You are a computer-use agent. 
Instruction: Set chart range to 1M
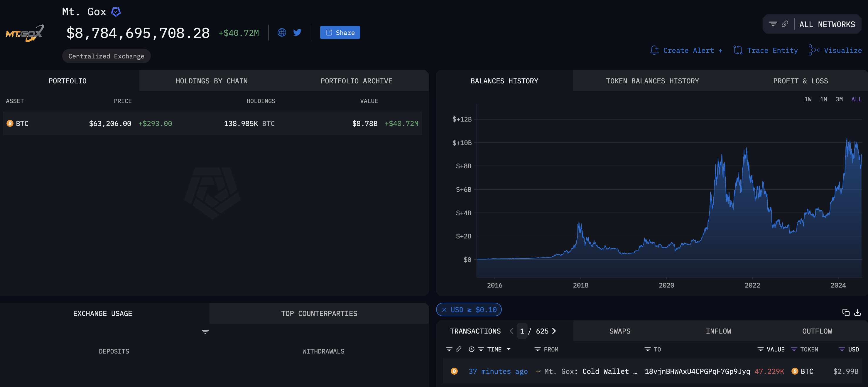pyautogui.click(x=823, y=99)
